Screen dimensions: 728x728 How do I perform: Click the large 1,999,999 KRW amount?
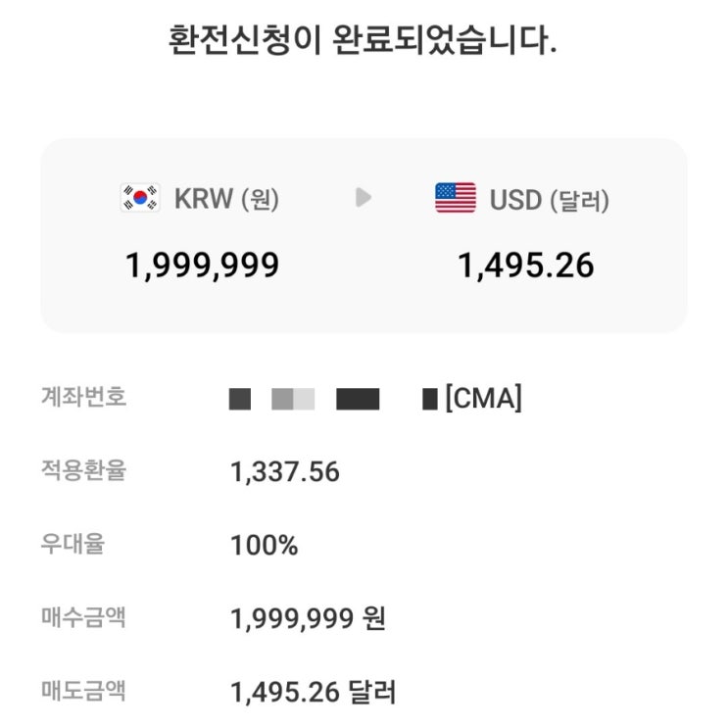point(203,265)
